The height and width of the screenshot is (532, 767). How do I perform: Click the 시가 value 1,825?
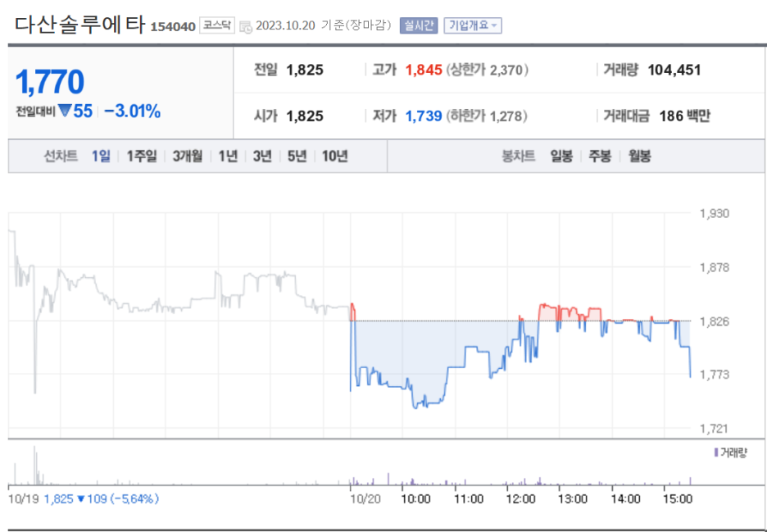point(305,116)
